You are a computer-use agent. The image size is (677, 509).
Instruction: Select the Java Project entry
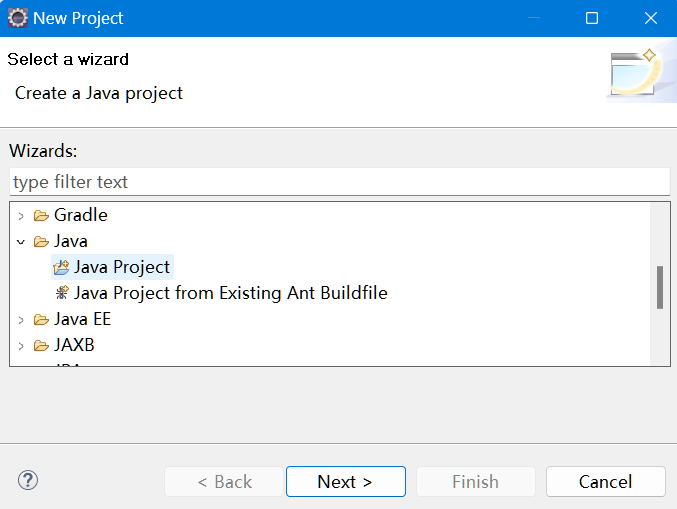click(122, 267)
